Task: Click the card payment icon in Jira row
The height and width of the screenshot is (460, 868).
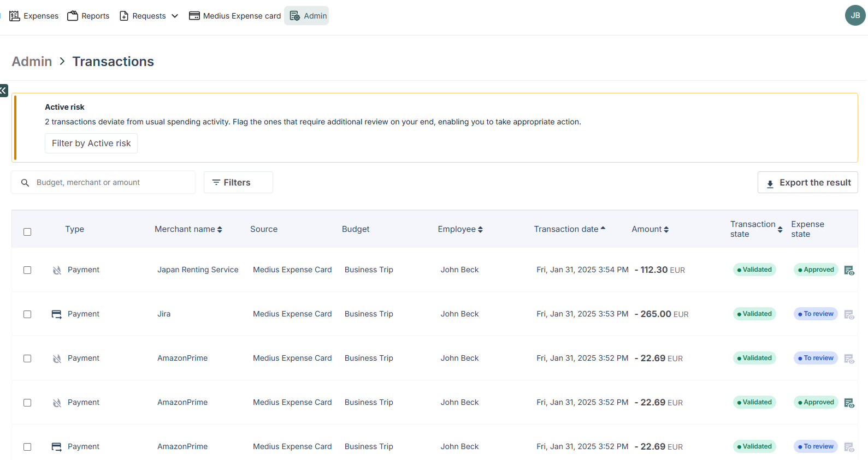Action: pyautogui.click(x=57, y=314)
